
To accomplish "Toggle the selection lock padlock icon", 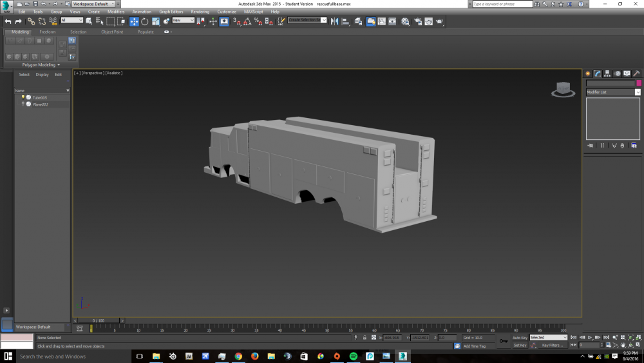I will coord(365,337).
